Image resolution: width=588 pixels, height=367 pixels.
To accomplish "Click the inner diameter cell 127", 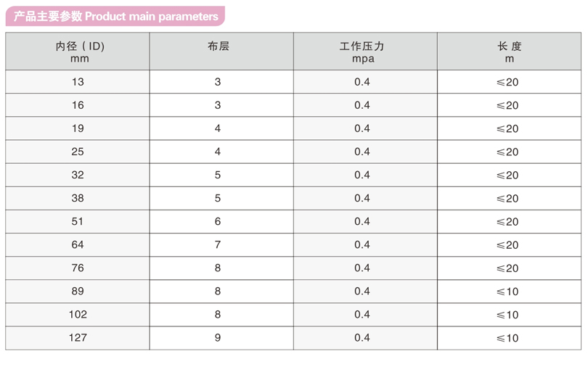I will pyautogui.click(x=78, y=337).
